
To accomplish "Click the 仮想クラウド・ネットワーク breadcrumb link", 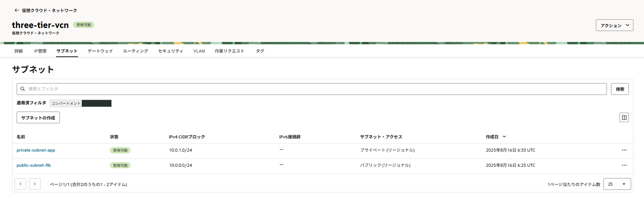I will (49, 11).
